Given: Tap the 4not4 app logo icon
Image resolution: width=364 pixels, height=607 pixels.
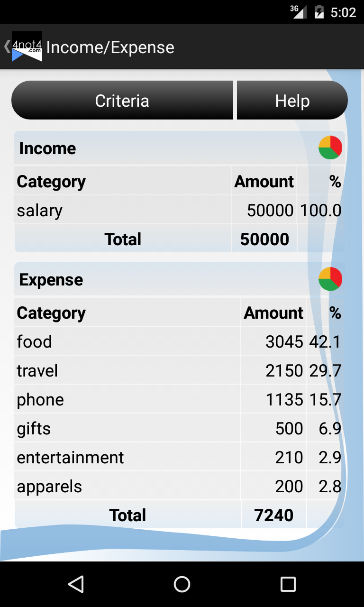Looking at the screenshot, I should pyautogui.click(x=27, y=46).
